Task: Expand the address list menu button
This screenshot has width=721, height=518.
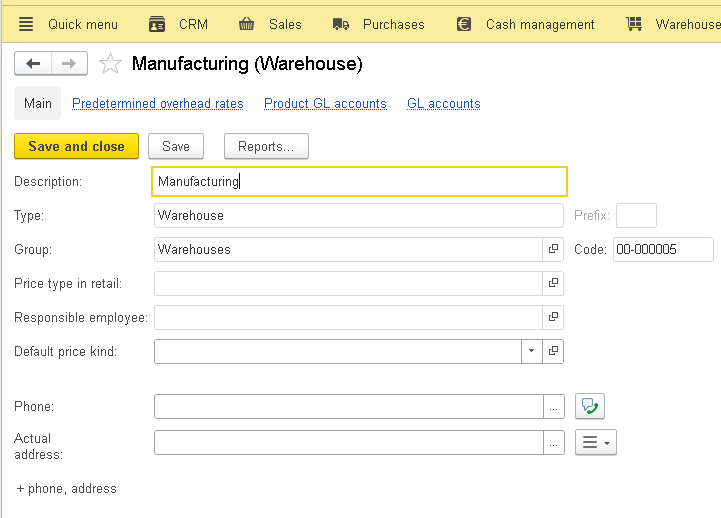Action: click(596, 442)
